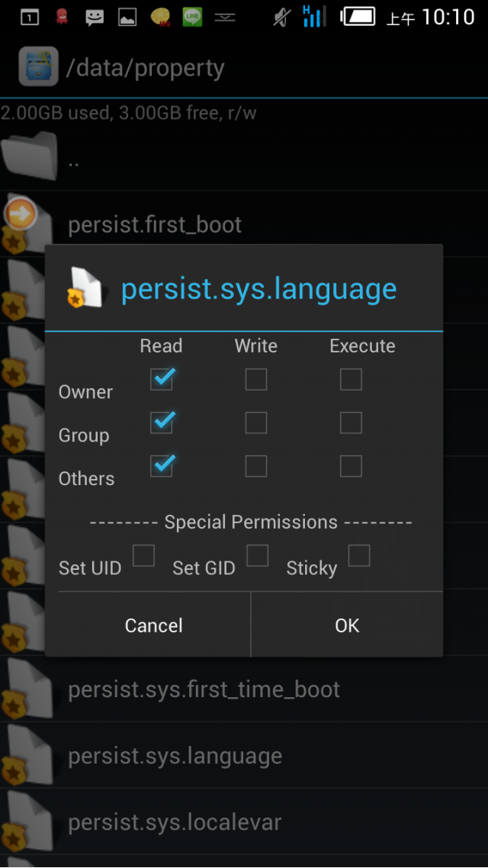Open the parent folder icon
This screenshot has width=488, height=868.
pyautogui.click(x=29, y=156)
